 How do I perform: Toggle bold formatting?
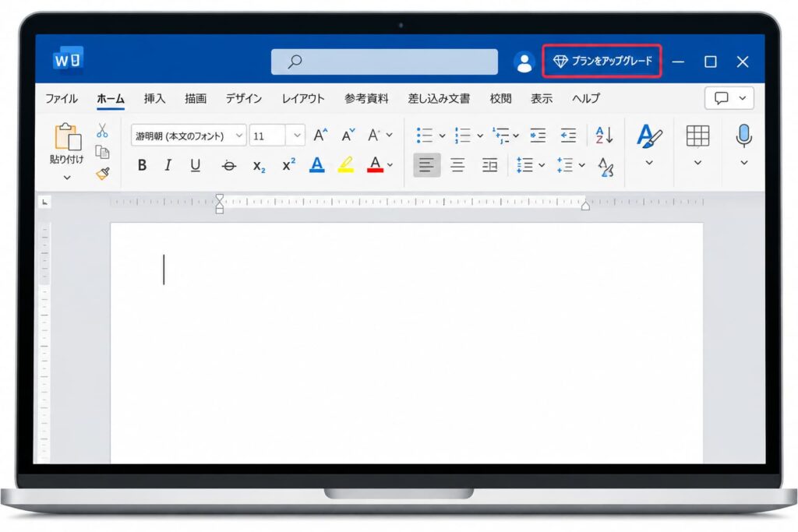coord(142,165)
